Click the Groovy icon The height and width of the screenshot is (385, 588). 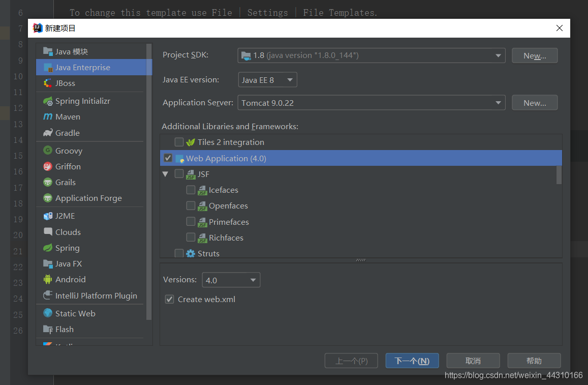point(48,151)
